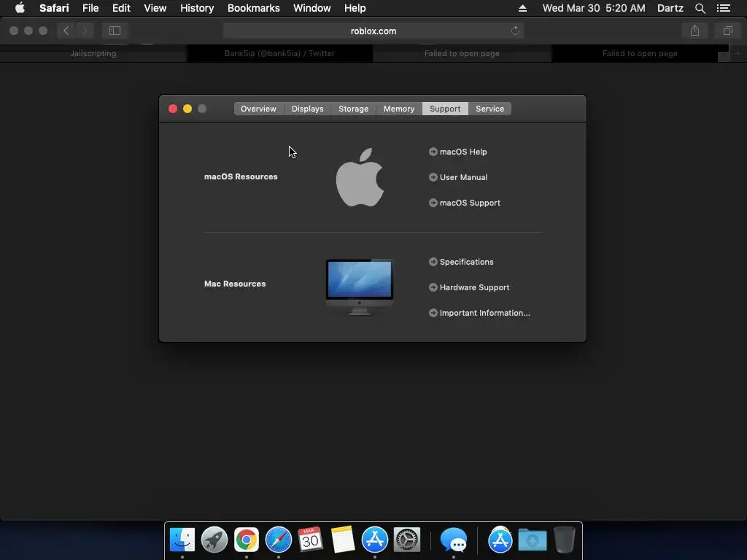
Task: Click the gray Apple logo image
Action: [x=360, y=177]
